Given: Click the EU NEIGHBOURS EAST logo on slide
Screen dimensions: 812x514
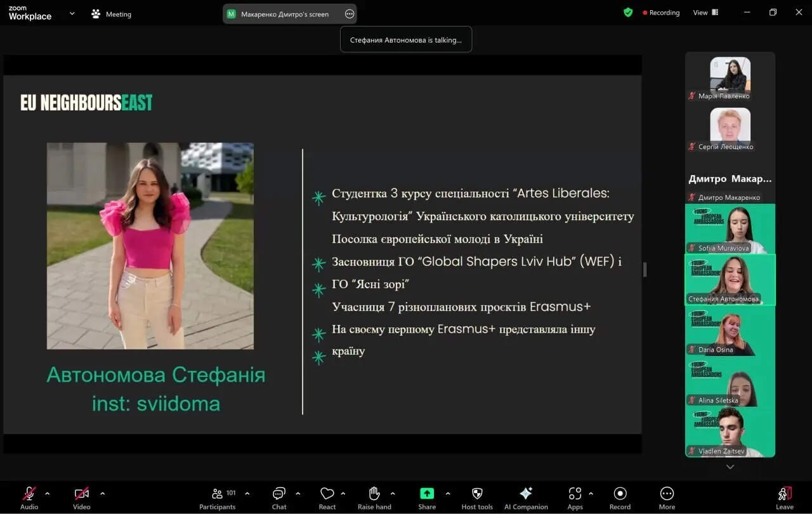Looking at the screenshot, I should 86,103.
